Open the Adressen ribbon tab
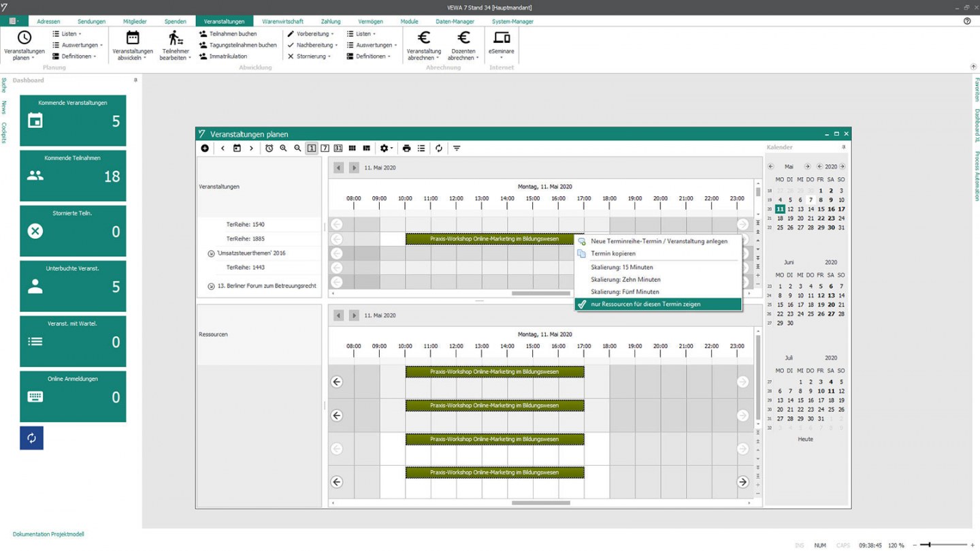The height and width of the screenshot is (551, 980). pos(48,21)
